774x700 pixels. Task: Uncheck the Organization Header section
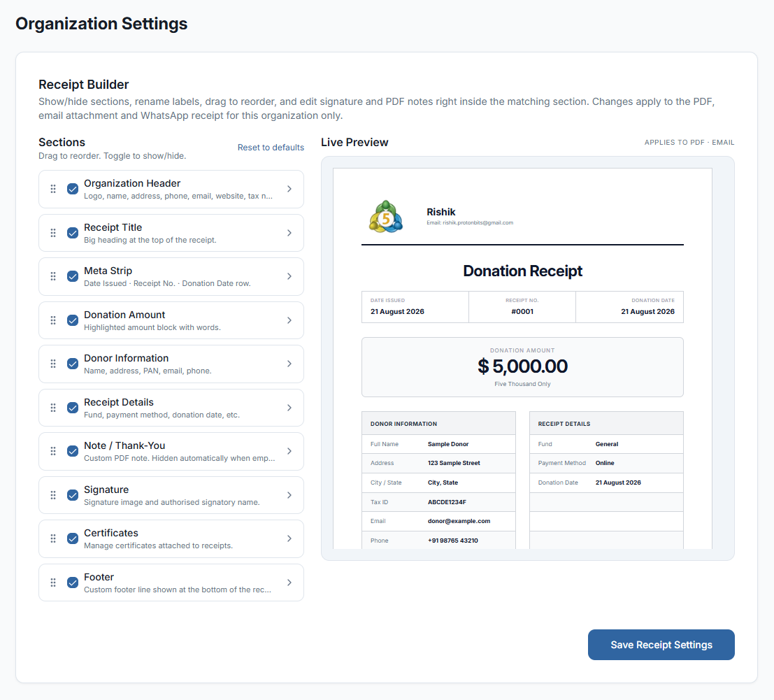pos(73,189)
